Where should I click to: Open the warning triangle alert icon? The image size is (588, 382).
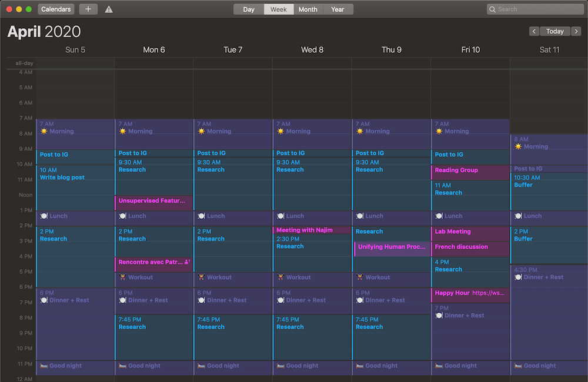[x=109, y=9]
